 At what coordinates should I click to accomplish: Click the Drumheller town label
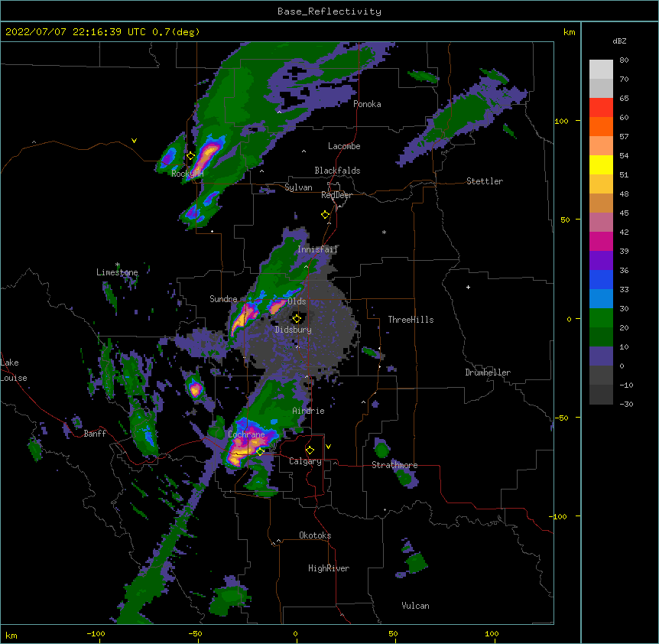[x=488, y=372]
